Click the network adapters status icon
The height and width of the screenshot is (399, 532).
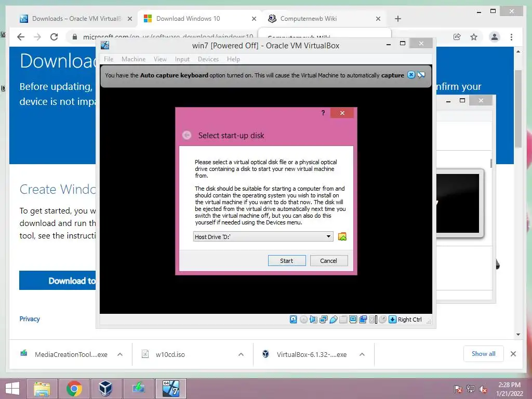(x=323, y=320)
